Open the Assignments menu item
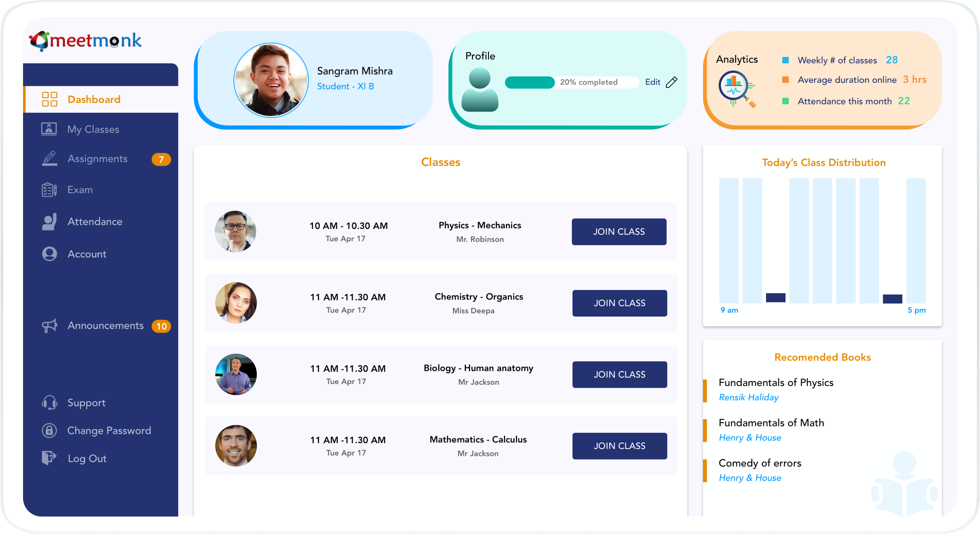 97,159
